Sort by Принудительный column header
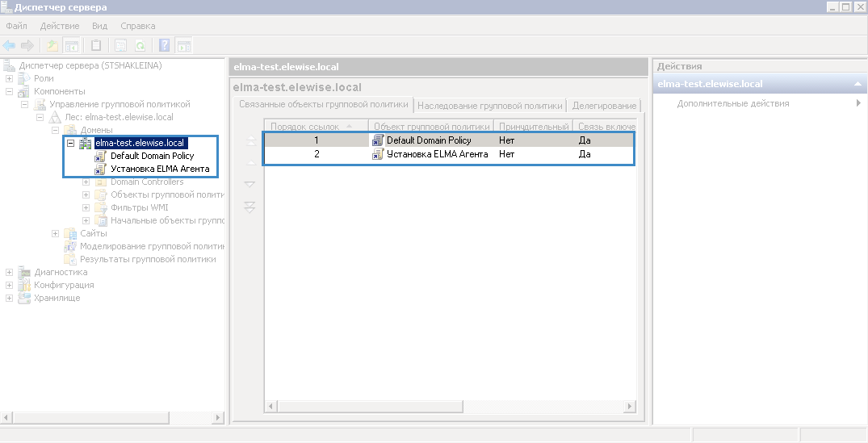The width and height of the screenshot is (868, 443). coord(533,127)
